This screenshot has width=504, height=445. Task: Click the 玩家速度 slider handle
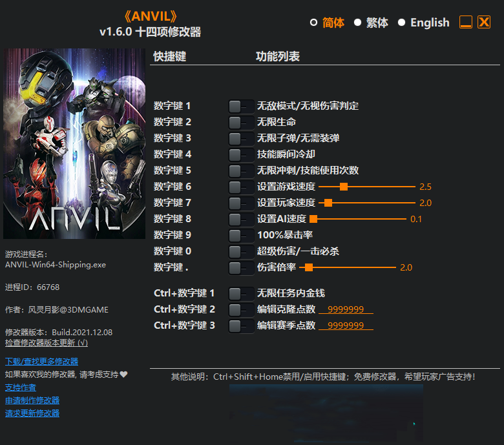point(328,203)
